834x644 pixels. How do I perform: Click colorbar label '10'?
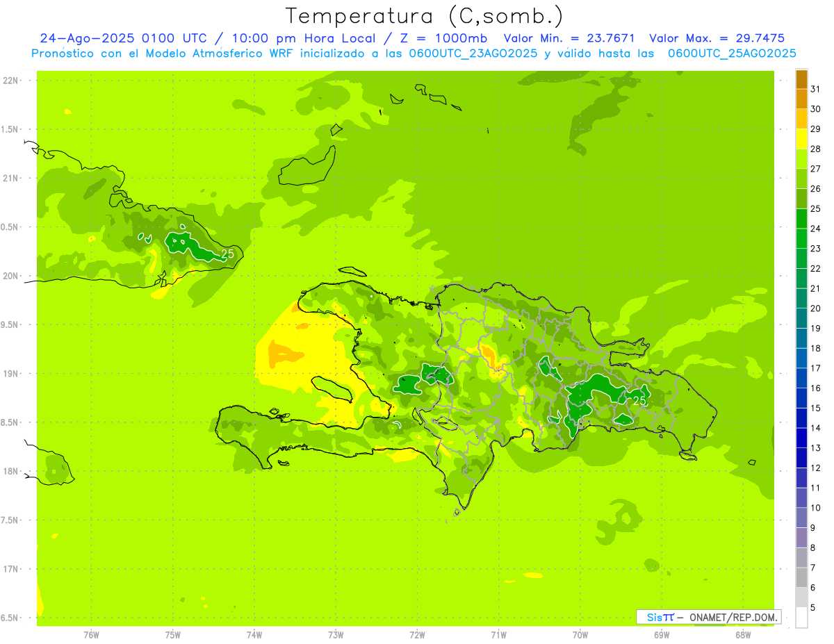817,508
